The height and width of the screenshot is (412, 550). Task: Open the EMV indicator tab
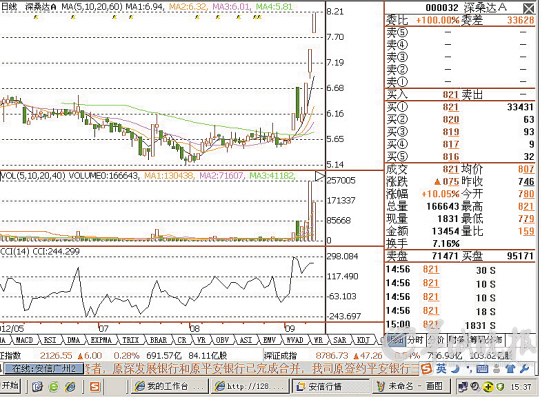pyautogui.click(x=269, y=340)
